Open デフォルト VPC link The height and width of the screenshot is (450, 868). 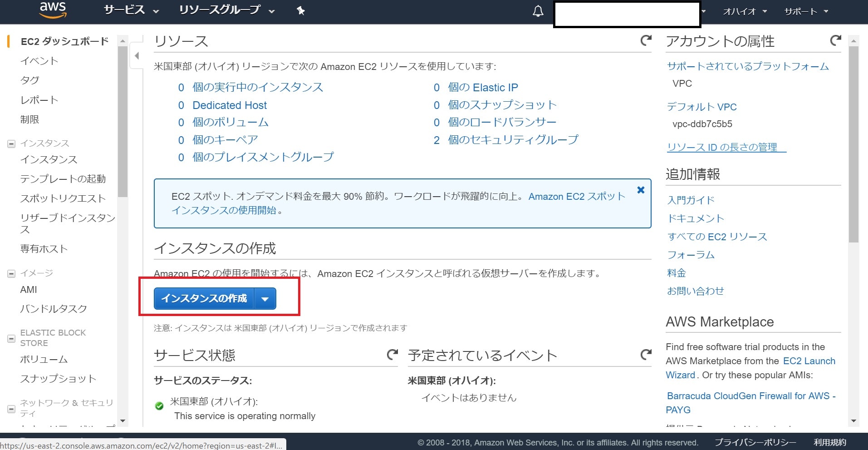pyautogui.click(x=702, y=107)
